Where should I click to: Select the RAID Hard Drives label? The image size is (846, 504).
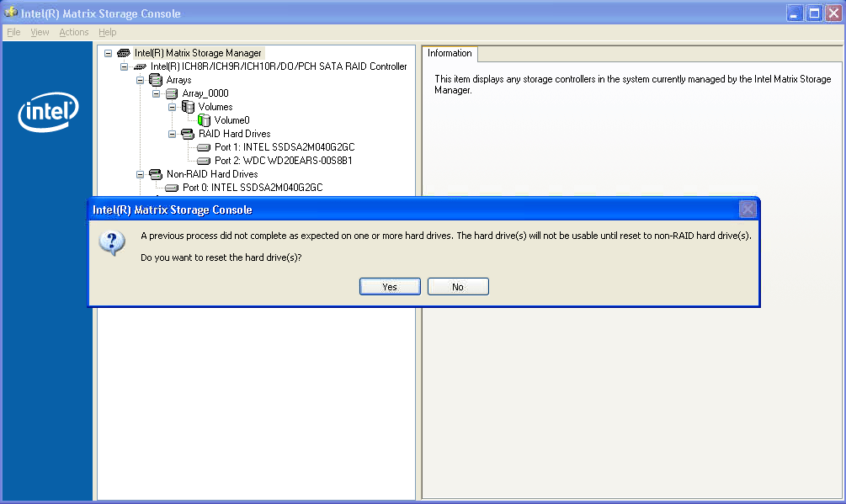[234, 134]
